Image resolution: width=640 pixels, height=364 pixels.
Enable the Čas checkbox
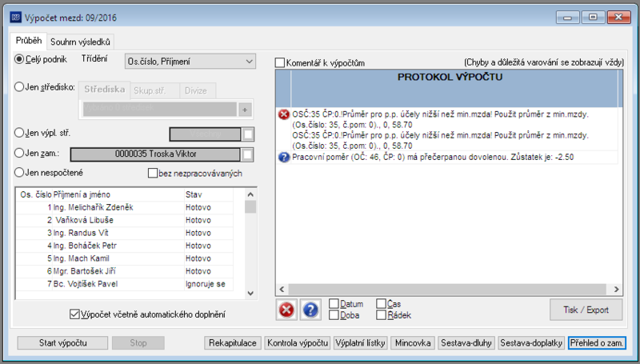coord(382,304)
